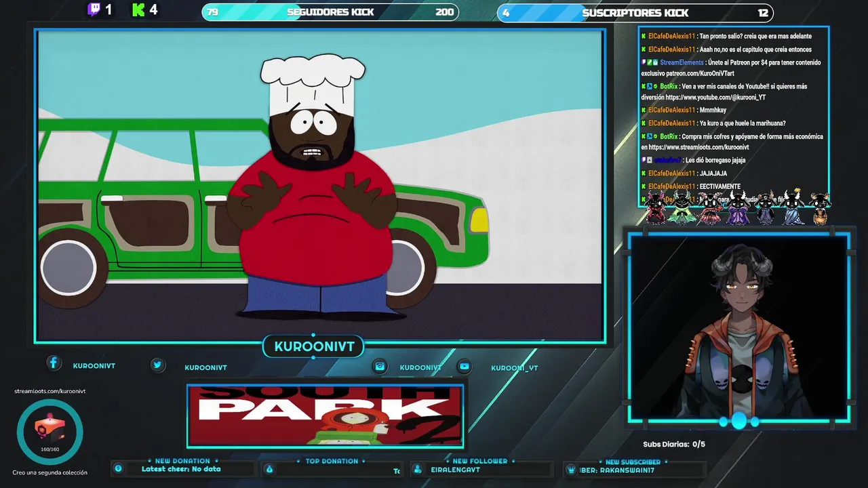
Task: Click the purple-dressed chibi mascot below chat
Action: tap(737, 208)
